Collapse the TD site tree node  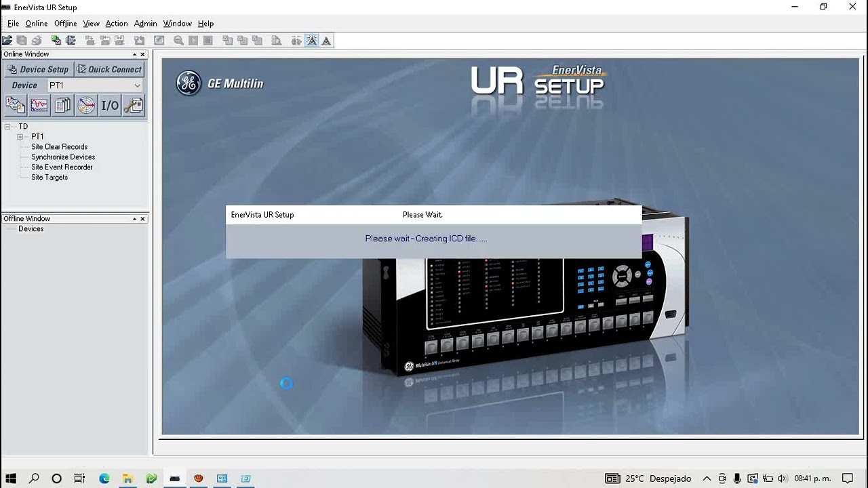click(x=7, y=127)
